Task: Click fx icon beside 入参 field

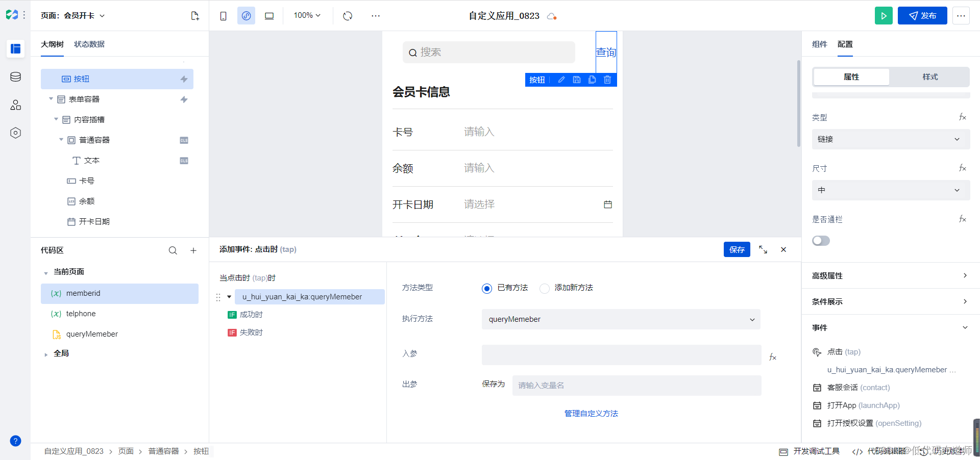Action: 773,357
